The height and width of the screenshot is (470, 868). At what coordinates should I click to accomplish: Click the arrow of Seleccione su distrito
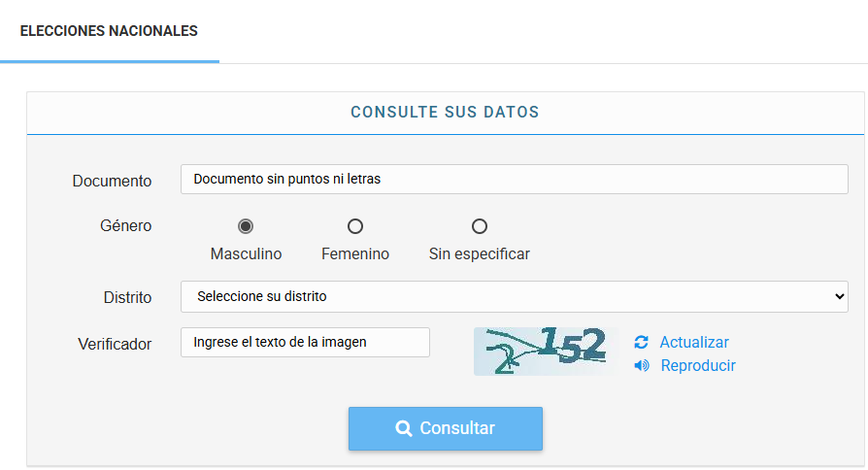coord(840,296)
